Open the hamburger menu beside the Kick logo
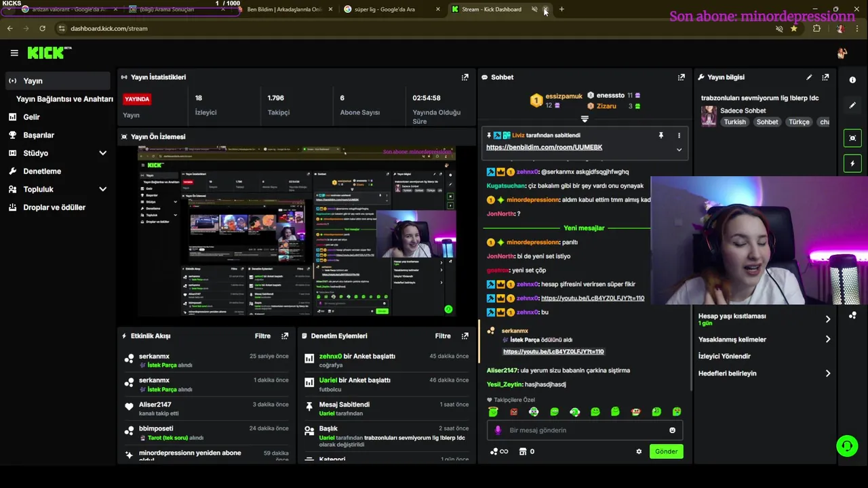This screenshot has height=488, width=868. point(14,53)
